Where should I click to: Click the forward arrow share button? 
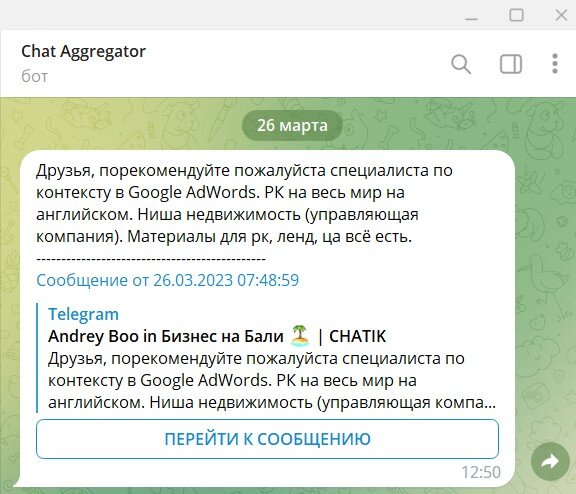pos(550,461)
